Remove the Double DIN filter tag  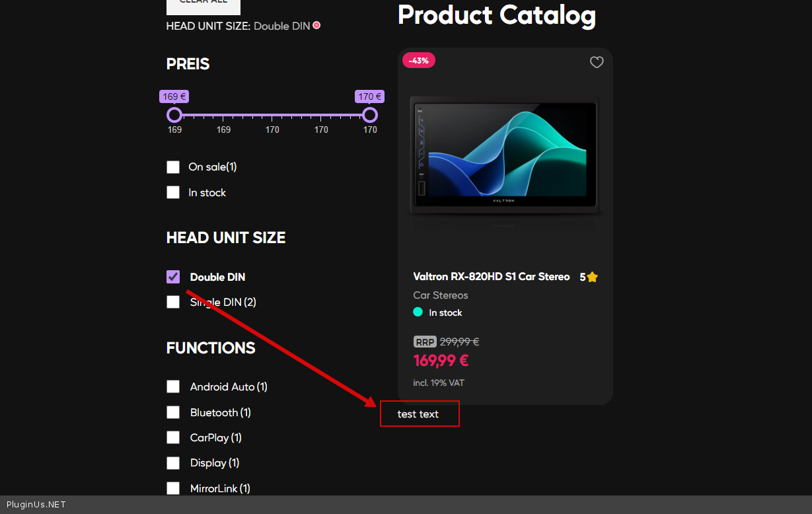point(316,25)
